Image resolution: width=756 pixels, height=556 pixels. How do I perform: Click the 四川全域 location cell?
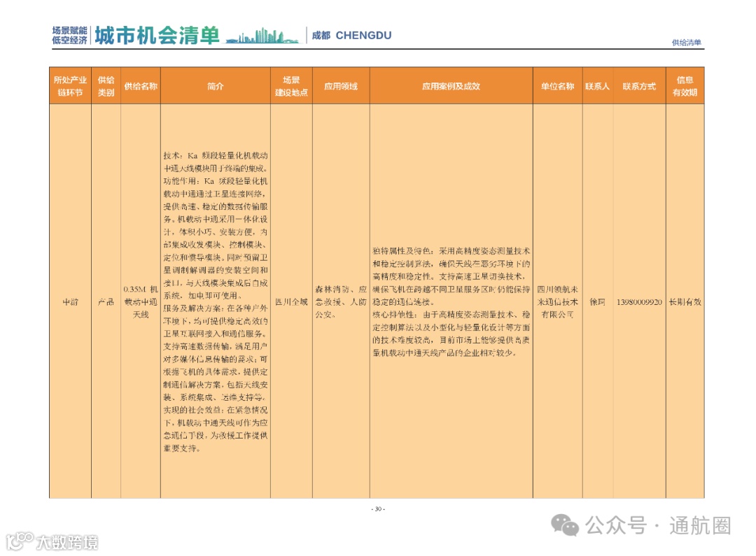click(x=292, y=302)
